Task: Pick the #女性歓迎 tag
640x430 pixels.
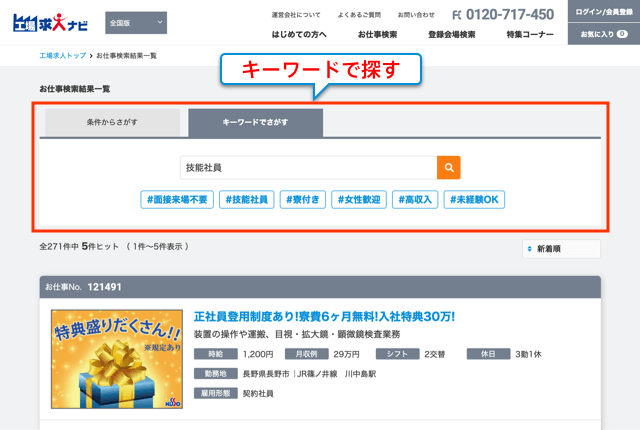Action: pyautogui.click(x=359, y=199)
